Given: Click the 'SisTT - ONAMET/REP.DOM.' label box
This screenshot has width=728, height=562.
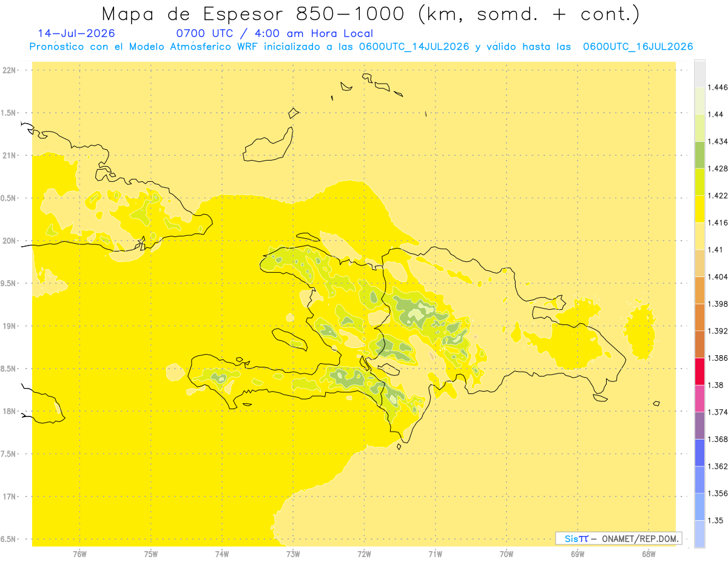Looking at the screenshot, I should coord(619,538).
